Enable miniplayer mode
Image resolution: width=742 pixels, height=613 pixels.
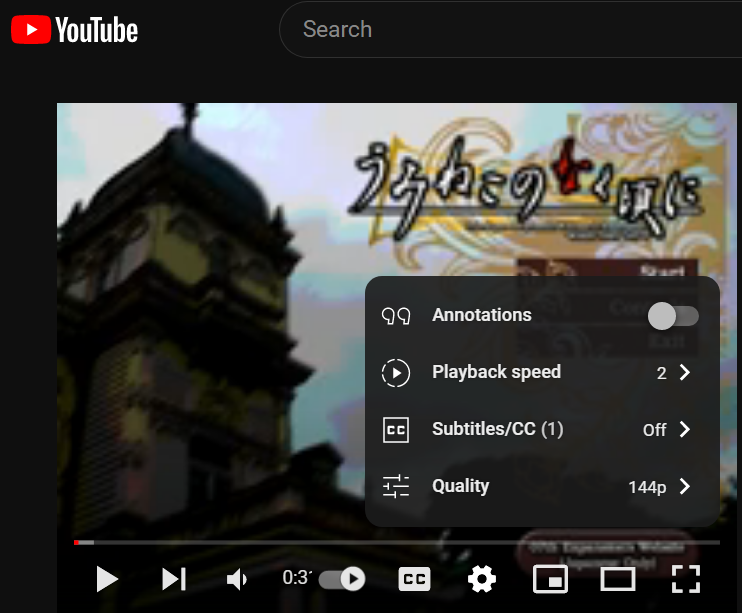pos(550,579)
